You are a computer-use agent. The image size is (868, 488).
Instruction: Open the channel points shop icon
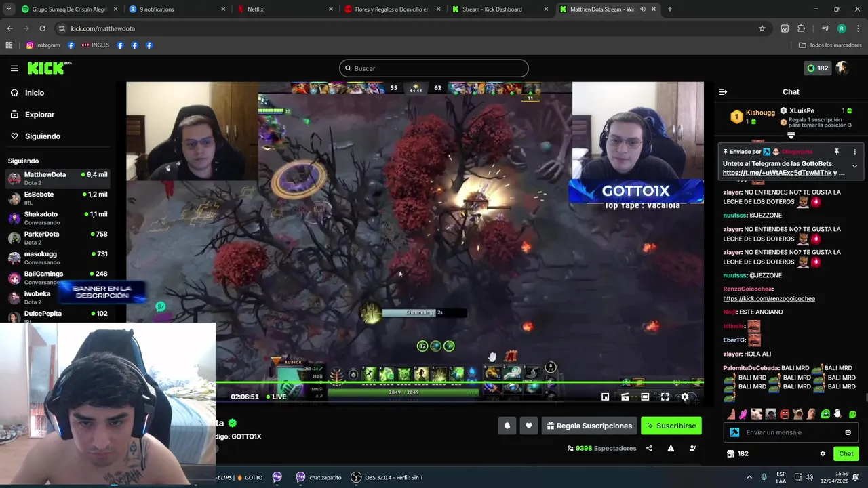(x=730, y=453)
